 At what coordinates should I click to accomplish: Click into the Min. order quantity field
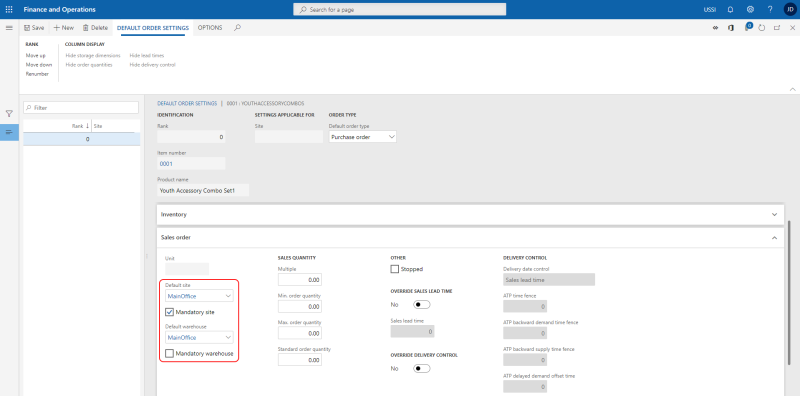point(300,307)
